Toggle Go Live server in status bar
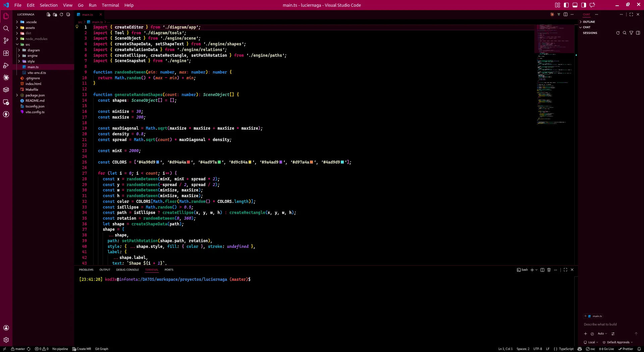This screenshot has height=352, width=644. tap(607, 349)
